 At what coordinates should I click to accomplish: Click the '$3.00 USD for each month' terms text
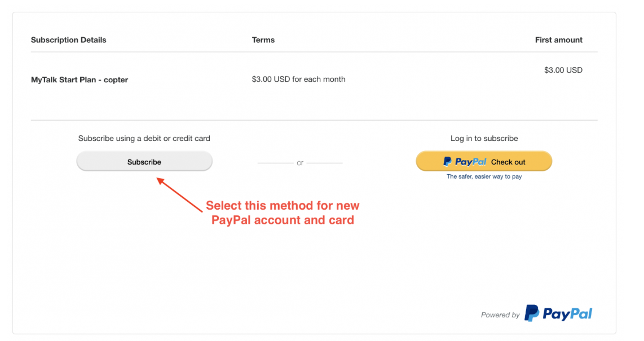299,79
